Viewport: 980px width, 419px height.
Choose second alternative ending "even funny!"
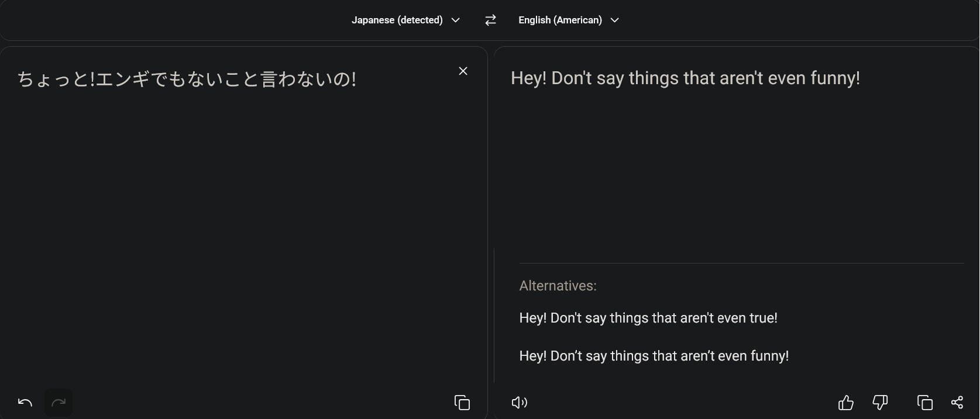[654, 356]
